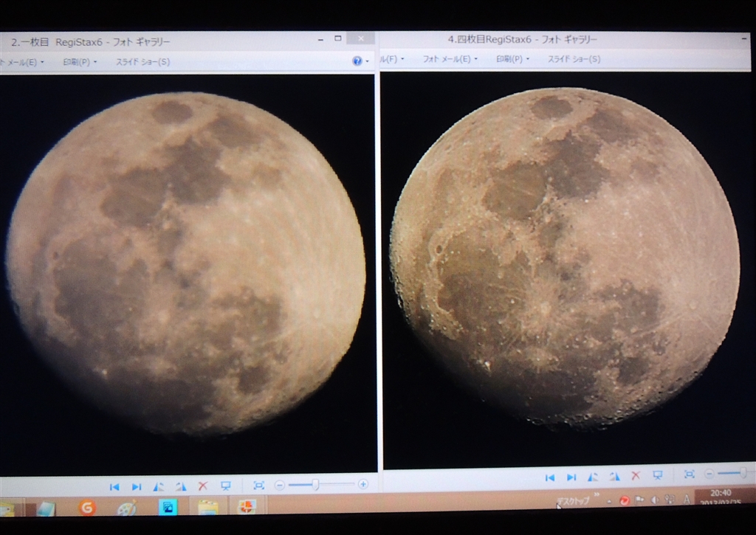Open スライド ショー(S) in left window

pos(142,62)
